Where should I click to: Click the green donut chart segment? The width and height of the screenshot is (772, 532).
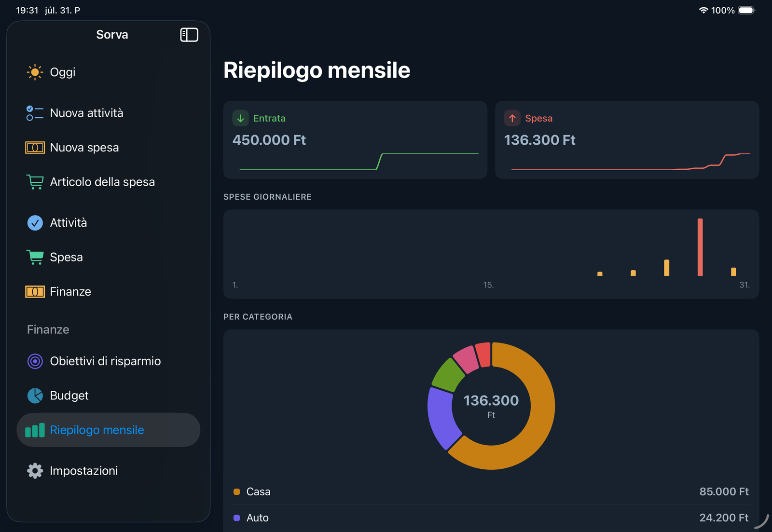(447, 376)
